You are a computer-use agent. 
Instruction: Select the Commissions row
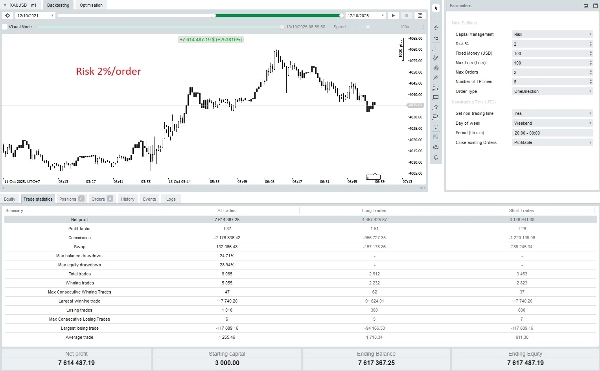300,238
